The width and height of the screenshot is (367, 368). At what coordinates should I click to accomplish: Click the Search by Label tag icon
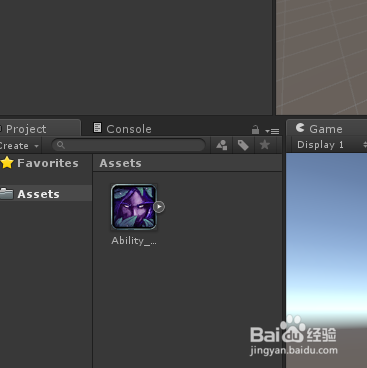point(243,145)
